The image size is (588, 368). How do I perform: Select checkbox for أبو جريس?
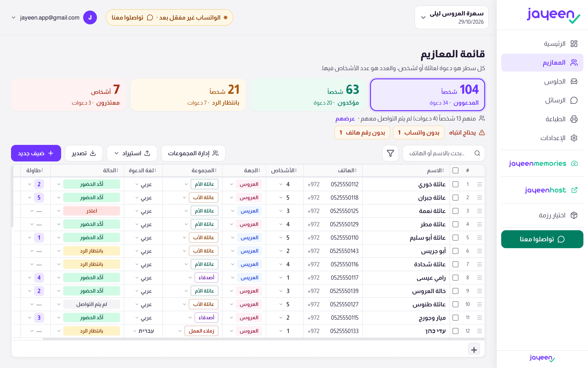(455, 251)
